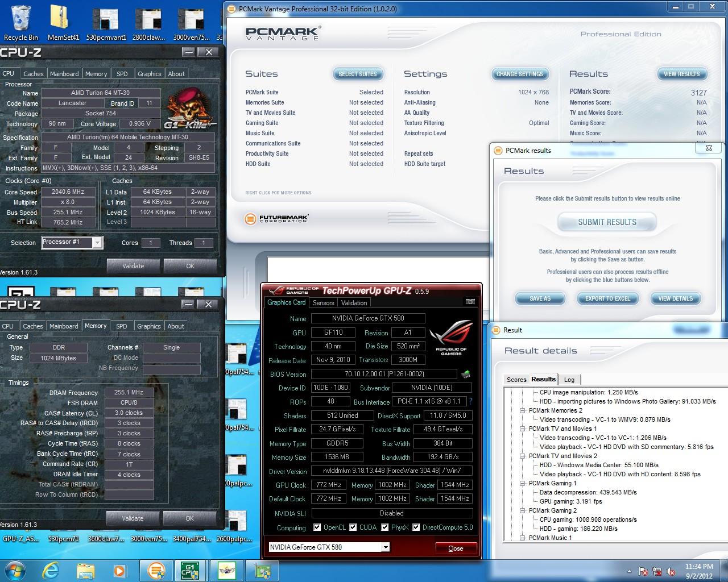
Task: Open the GPU-Z_AS desktop shortcut
Action: pos(20,538)
